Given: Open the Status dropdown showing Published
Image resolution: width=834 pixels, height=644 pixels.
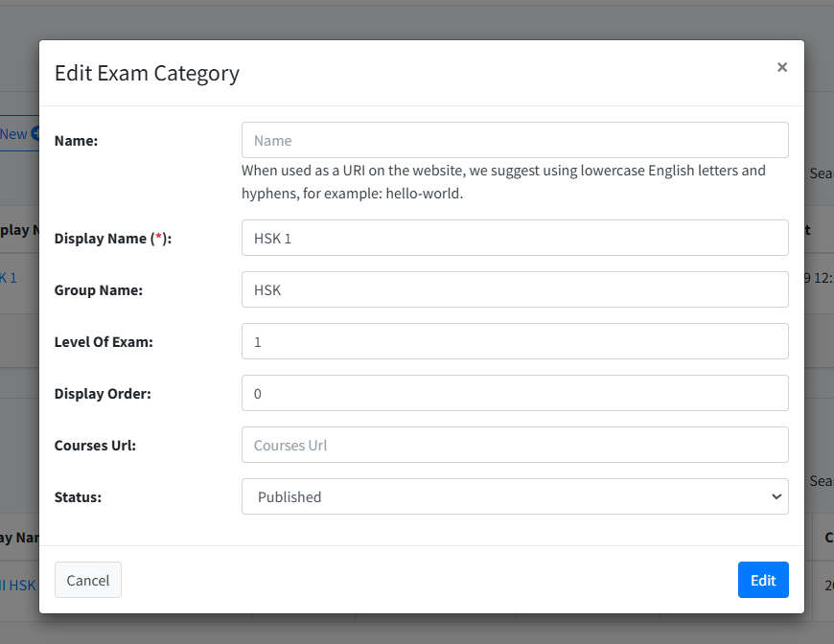Looking at the screenshot, I should click(515, 496).
